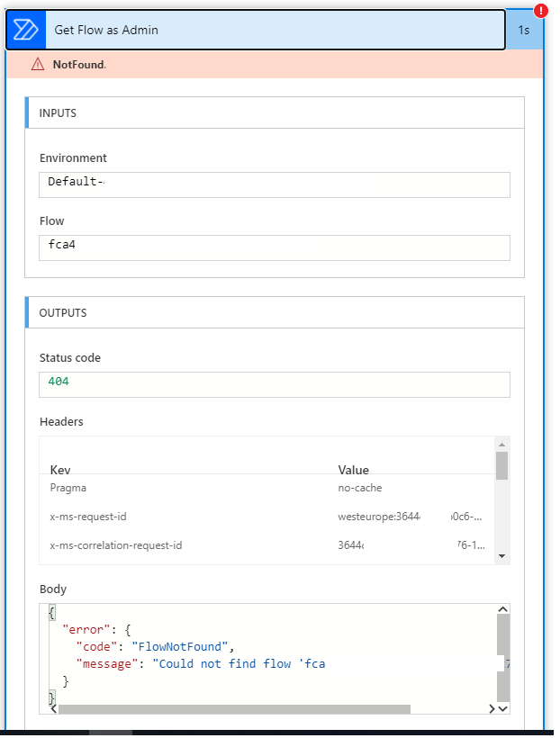Screen dimensions: 560x738
Task: Collapse the INPUTS section header
Action: (270, 112)
